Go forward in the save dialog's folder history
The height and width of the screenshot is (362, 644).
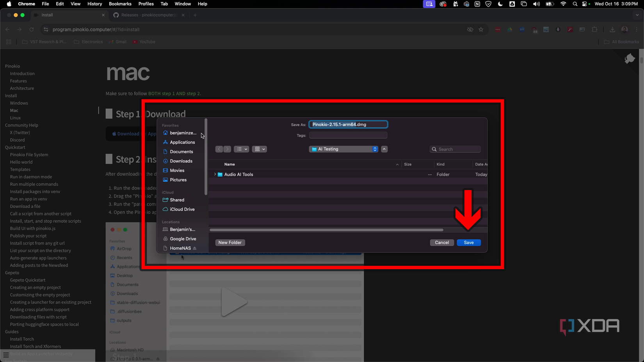coord(227,149)
